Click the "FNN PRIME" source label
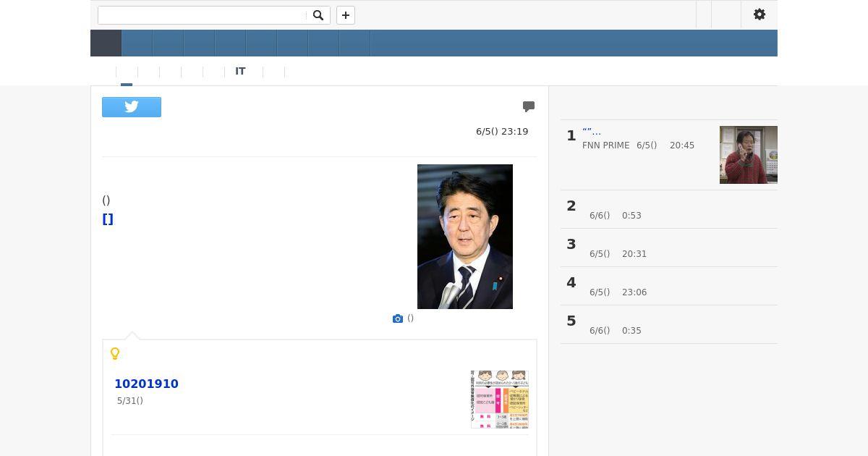 (606, 145)
